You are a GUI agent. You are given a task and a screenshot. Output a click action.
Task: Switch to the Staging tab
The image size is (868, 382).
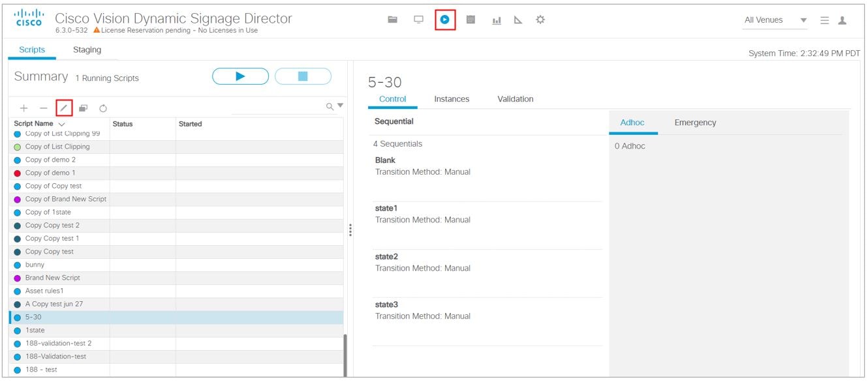coord(87,50)
